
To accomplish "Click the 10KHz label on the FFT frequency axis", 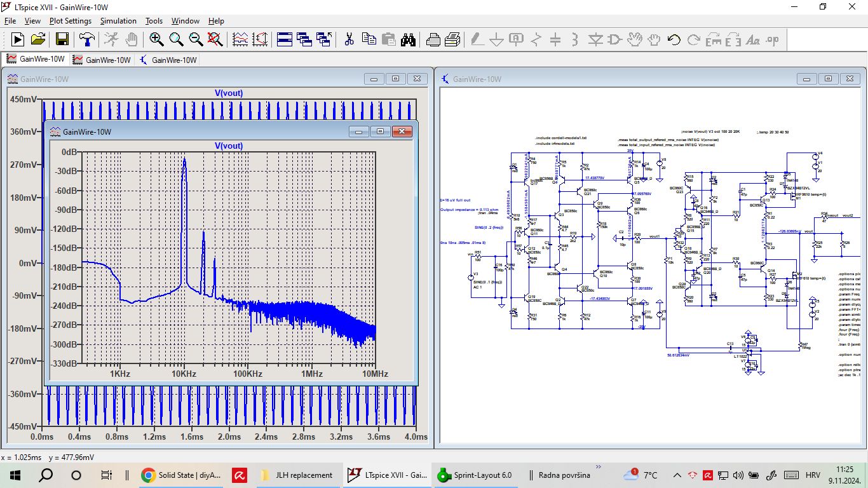I will point(184,374).
